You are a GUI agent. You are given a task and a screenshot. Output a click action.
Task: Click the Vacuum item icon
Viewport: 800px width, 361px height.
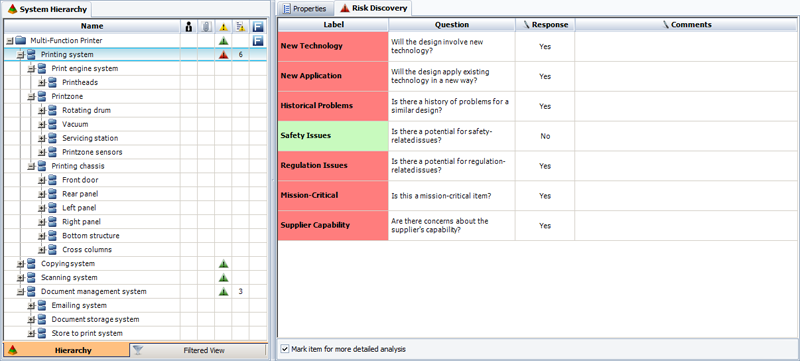(x=53, y=124)
